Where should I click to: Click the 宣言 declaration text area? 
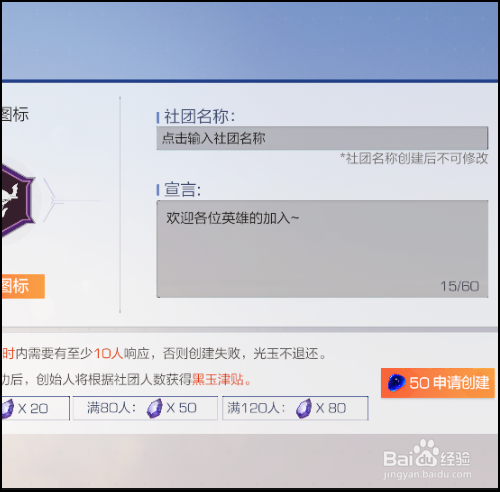point(322,249)
